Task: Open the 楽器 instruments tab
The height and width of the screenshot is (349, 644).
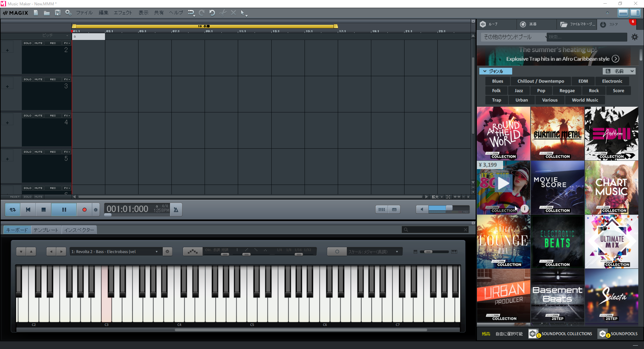Action: pos(537,24)
